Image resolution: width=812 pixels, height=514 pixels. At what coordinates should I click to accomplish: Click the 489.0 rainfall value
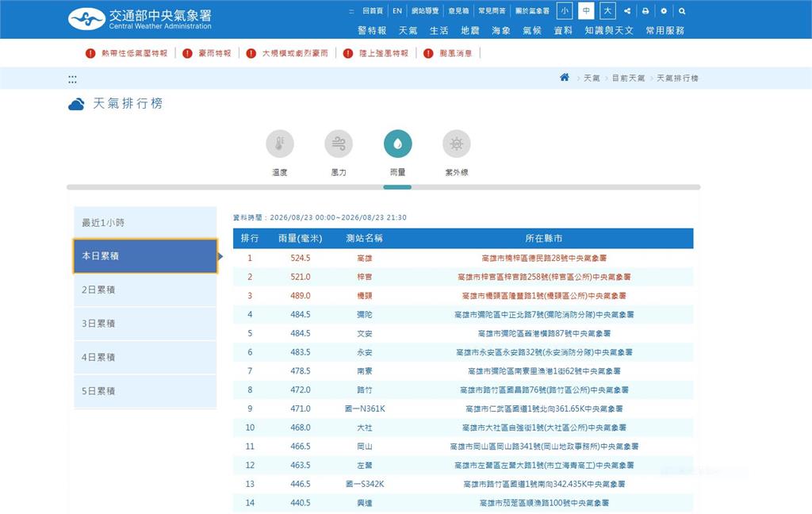point(301,296)
